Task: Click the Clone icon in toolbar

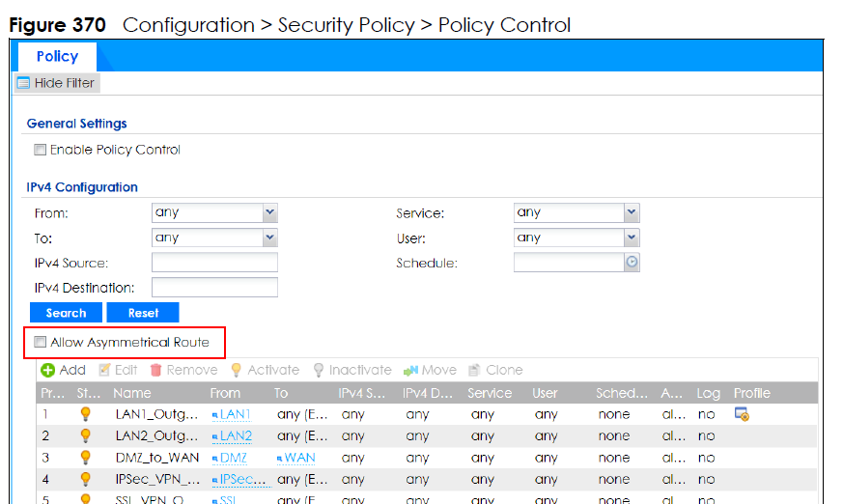Action: [x=474, y=370]
